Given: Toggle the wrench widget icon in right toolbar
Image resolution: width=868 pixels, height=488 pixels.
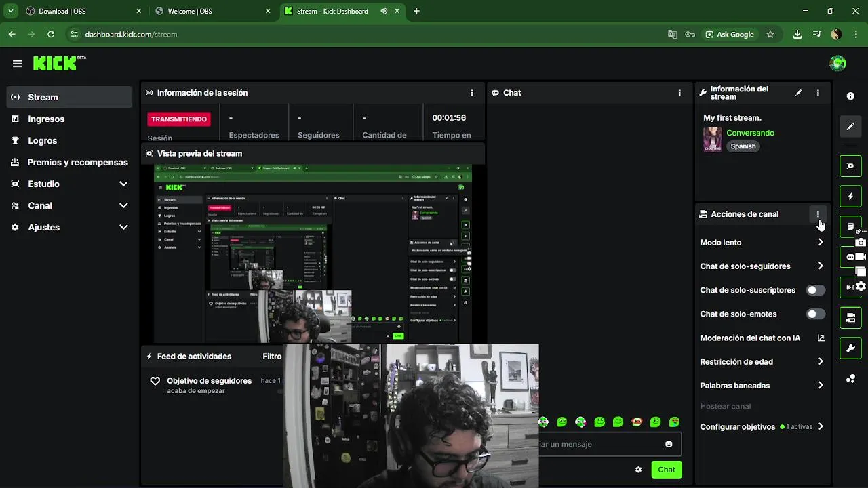Looking at the screenshot, I should point(850,348).
